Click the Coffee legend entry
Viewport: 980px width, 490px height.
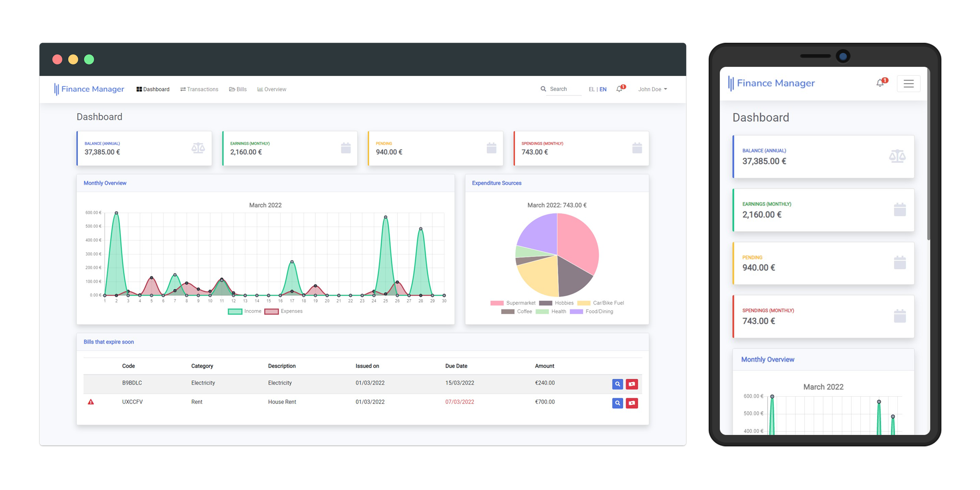click(x=516, y=312)
